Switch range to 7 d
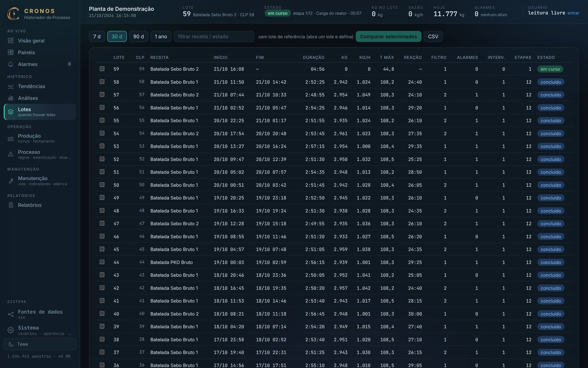 coord(97,36)
